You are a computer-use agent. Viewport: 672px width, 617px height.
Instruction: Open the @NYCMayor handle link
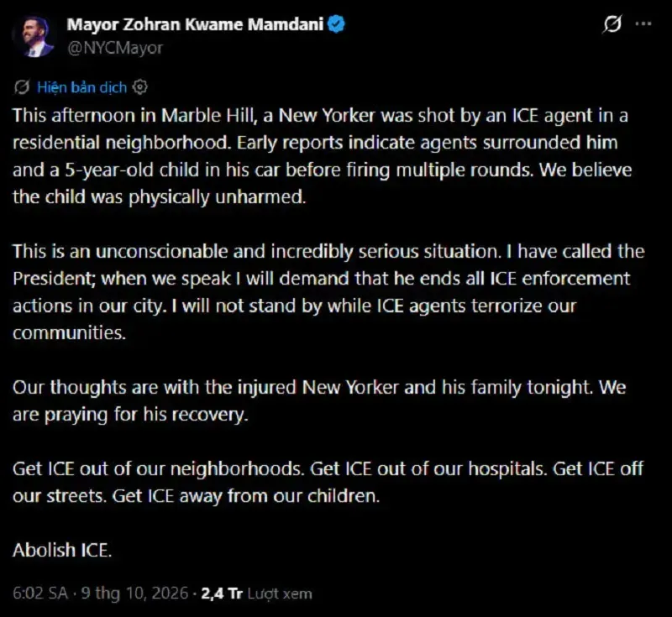pos(115,48)
